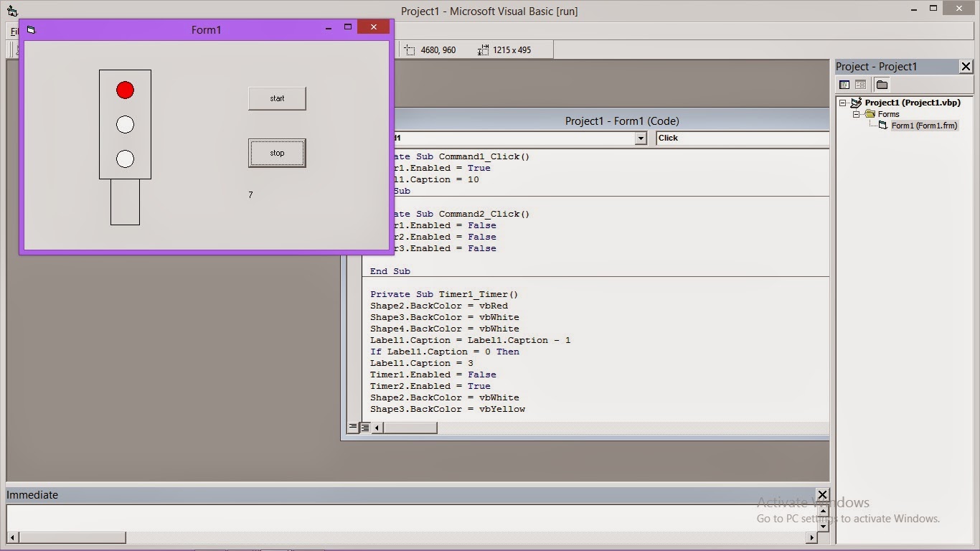Open the Procedure combo box showing Click
Image resolution: width=980 pixels, height=551 pixels.
[743, 138]
